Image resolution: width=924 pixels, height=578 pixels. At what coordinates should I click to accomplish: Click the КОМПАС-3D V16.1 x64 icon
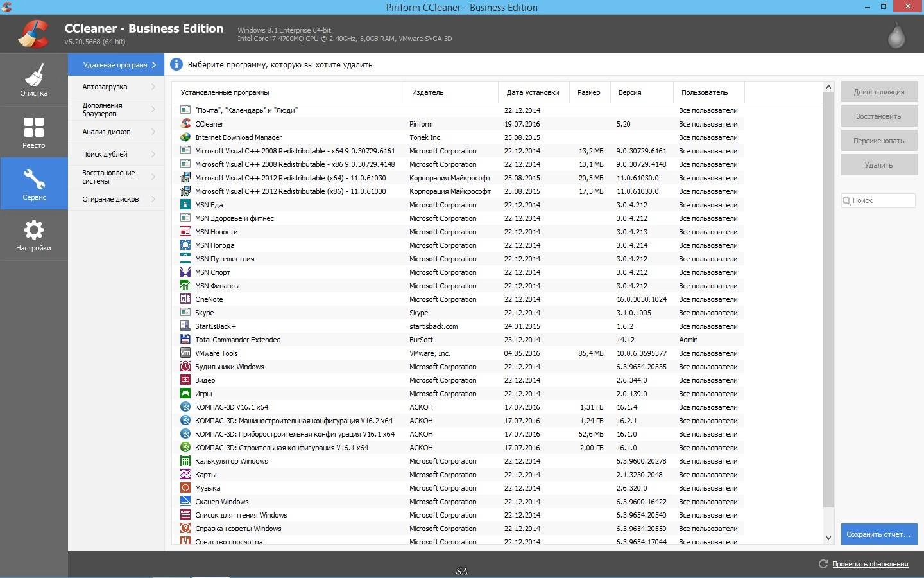(x=185, y=407)
